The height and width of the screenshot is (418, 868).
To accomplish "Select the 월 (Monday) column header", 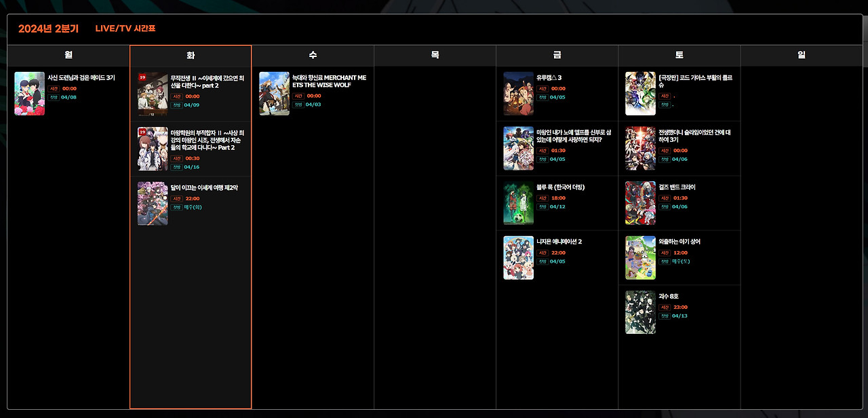I will click(x=68, y=55).
